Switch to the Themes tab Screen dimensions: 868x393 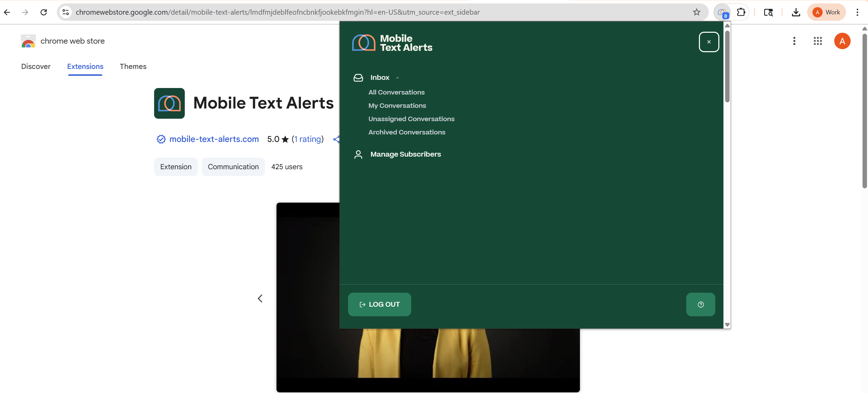click(133, 67)
